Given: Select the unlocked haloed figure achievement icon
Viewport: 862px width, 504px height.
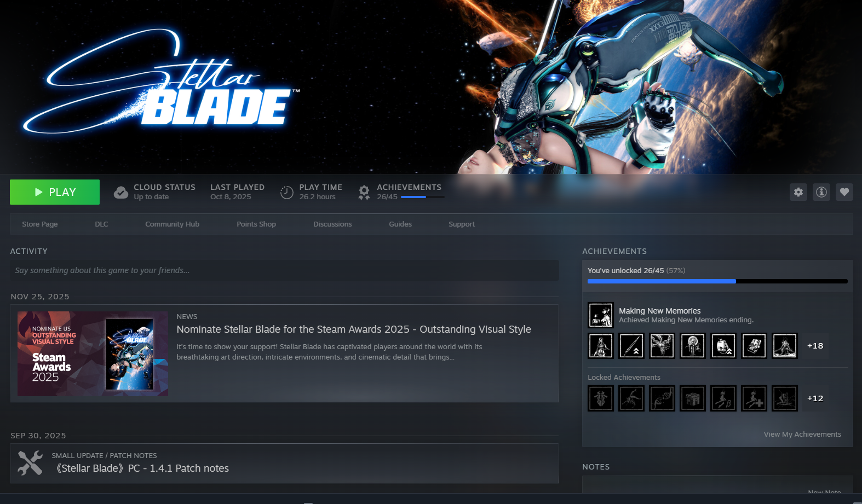Looking at the screenshot, I should [x=693, y=346].
